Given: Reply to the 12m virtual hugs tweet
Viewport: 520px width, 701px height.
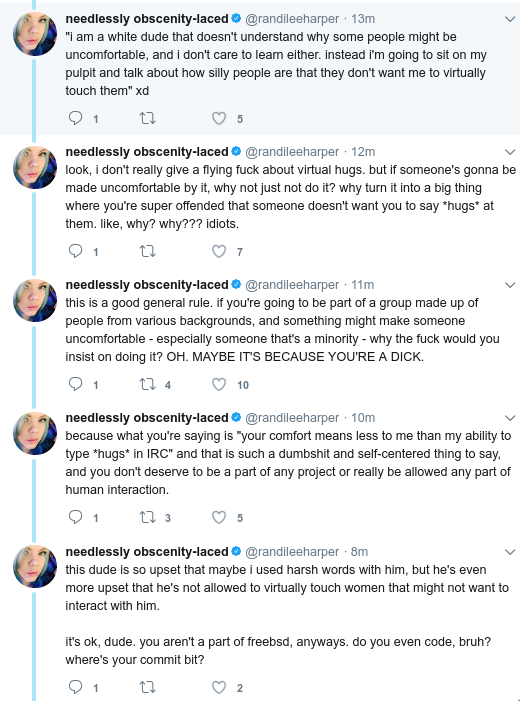Looking at the screenshot, I should point(75,251).
